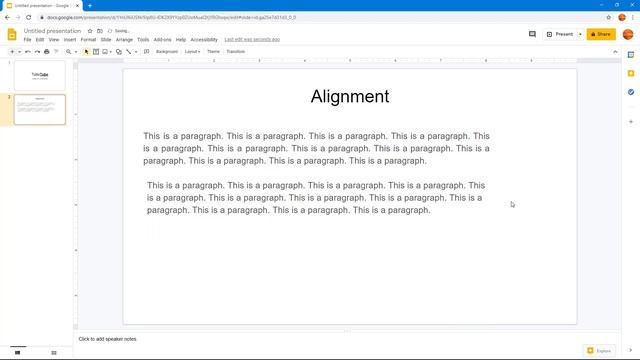Open the Arrange menu
The width and height of the screenshot is (640, 360).
124,40
